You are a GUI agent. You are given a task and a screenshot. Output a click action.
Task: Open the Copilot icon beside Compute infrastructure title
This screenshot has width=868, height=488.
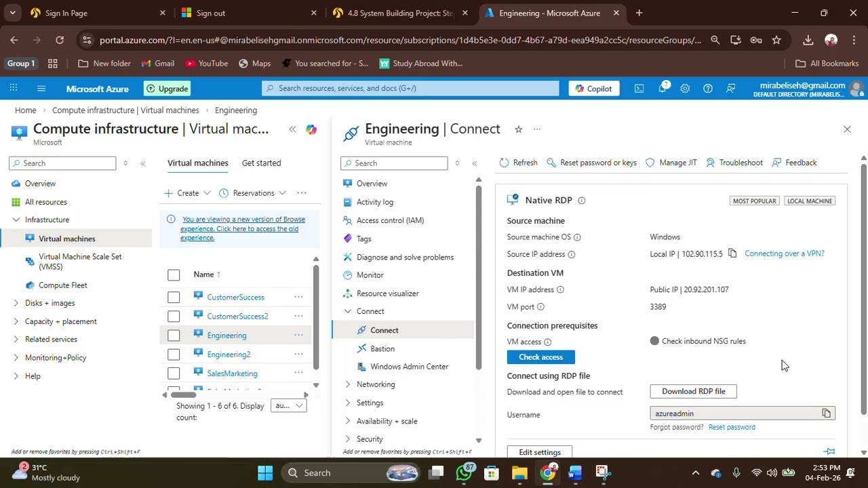pyautogui.click(x=311, y=129)
